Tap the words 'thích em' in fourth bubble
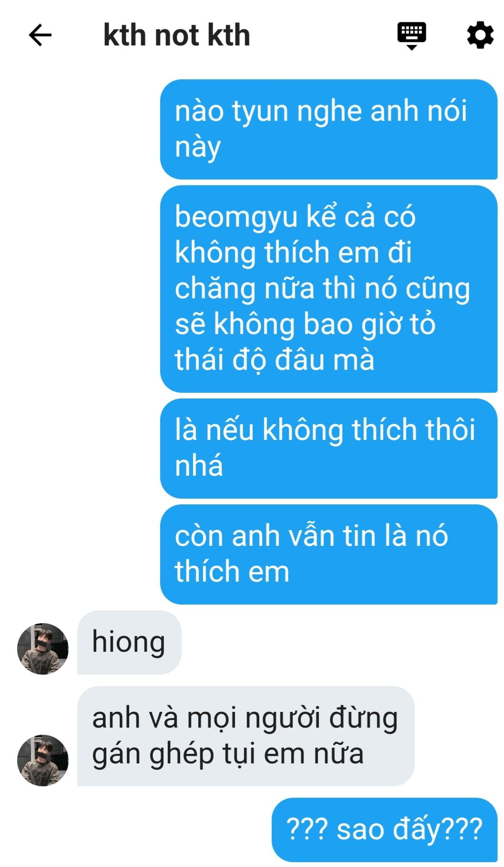The height and width of the screenshot is (867, 504). pos(232,572)
